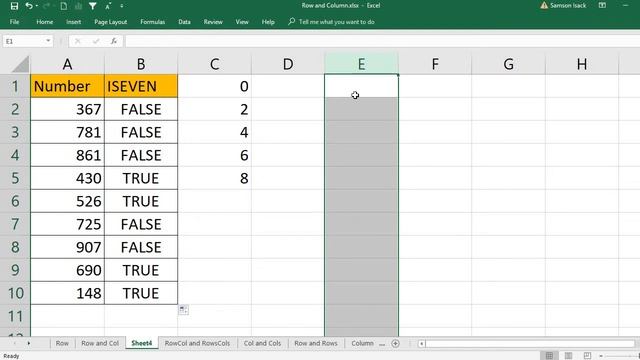Select column G header
Image resolution: width=640 pixels, height=360 pixels.
point(509,64)
